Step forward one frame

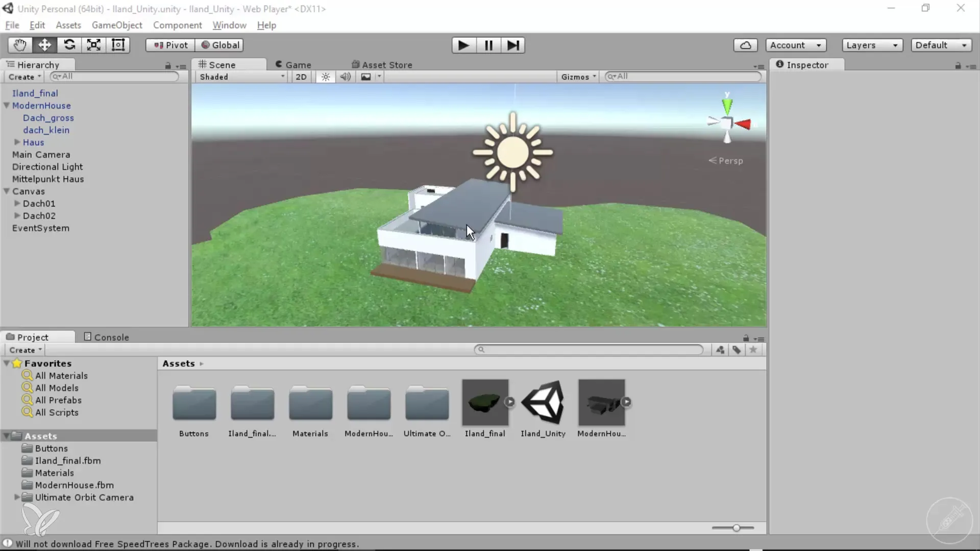click(513, 45)
